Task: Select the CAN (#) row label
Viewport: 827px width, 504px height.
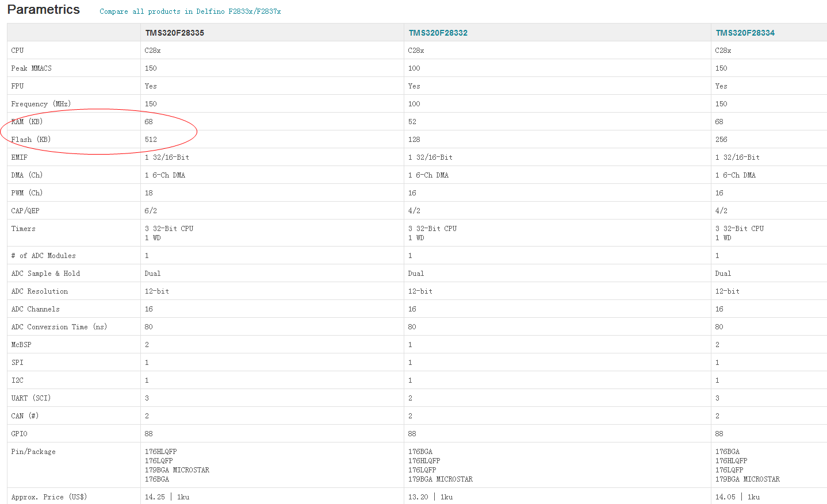Action: [x=25, y=416]
